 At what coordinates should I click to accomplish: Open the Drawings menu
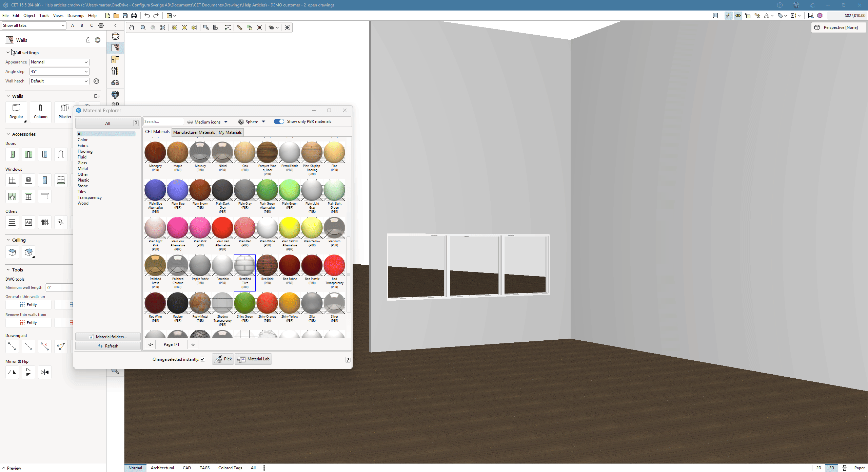coord(76,16)
